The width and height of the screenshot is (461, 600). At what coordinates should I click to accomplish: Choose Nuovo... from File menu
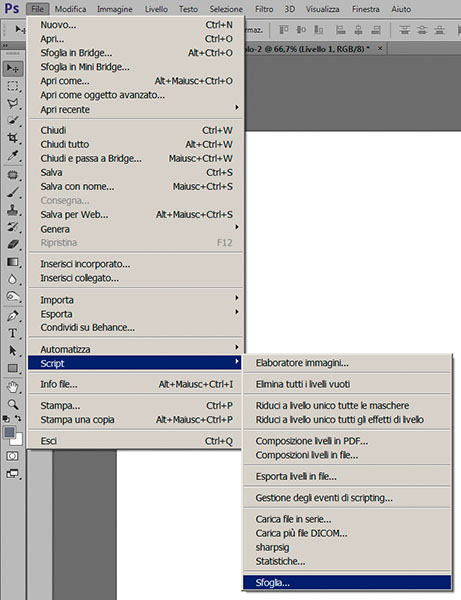(x=136, y=25)
